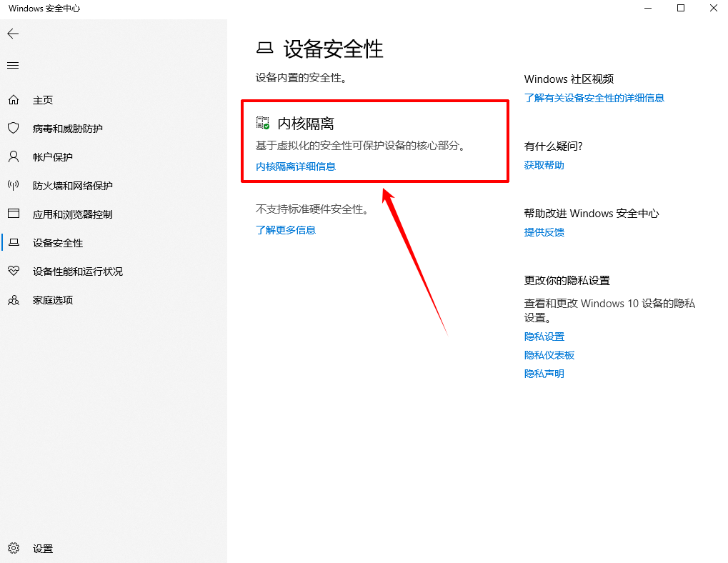
Task: Open 隐私声明 link
Action: [x=544, y=374]
